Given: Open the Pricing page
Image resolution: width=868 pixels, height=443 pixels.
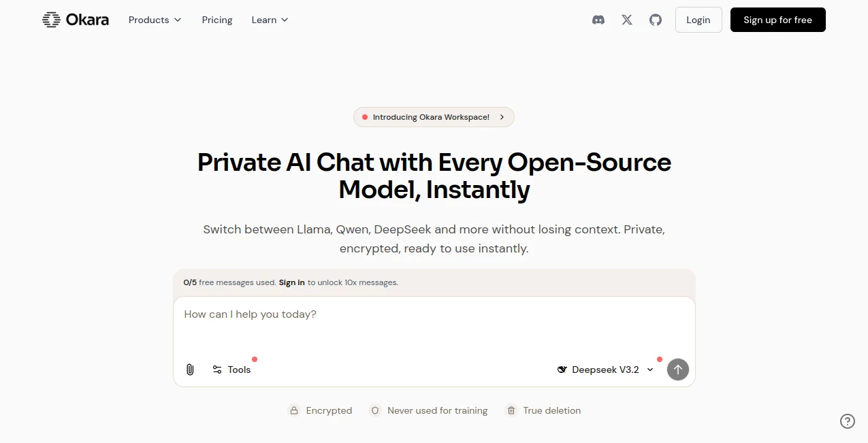Looking at the screenshot, I should (216, 20).
